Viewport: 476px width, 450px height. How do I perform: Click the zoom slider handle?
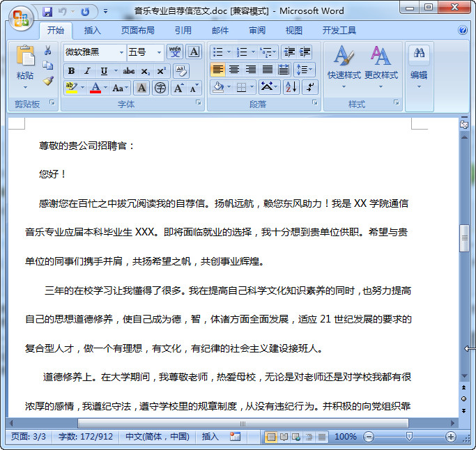pyautogui.click(x=409, y=437)
